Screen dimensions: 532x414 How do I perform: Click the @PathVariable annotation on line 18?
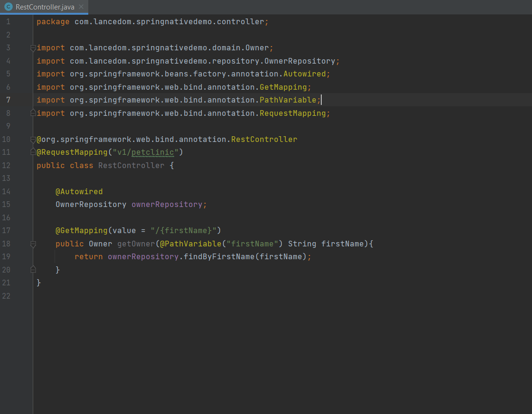click(x=190, y=244)
